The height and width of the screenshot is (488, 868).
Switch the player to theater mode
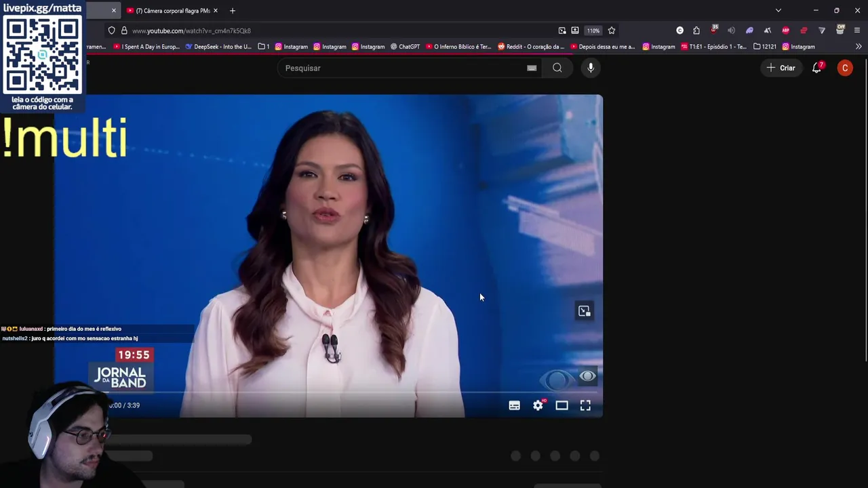(x=561, y=405)
